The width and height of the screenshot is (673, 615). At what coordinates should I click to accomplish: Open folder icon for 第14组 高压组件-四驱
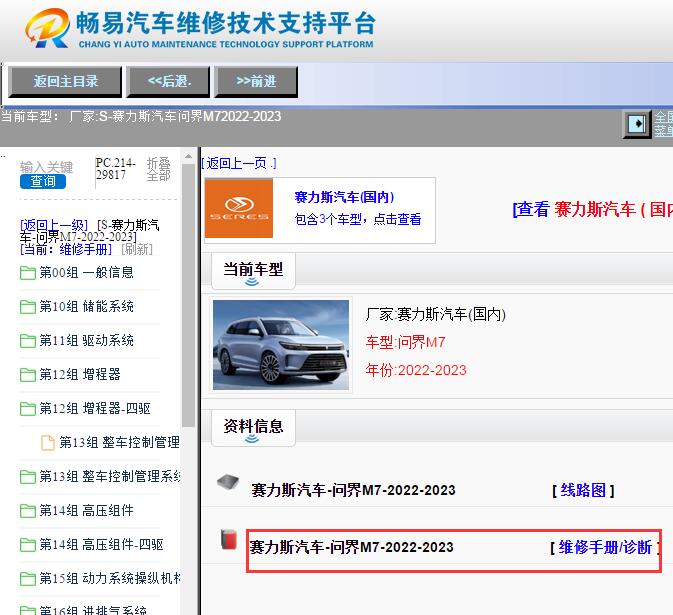click(28, 545)
